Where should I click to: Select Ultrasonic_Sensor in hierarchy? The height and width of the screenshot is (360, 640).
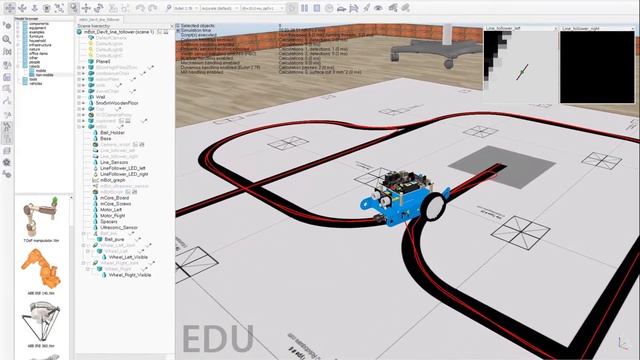point(119,227)
